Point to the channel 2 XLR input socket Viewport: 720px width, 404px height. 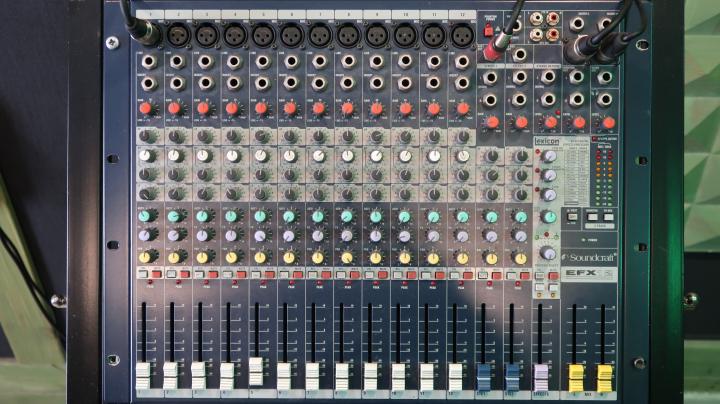pyautogui.click(x=178, y=35)
